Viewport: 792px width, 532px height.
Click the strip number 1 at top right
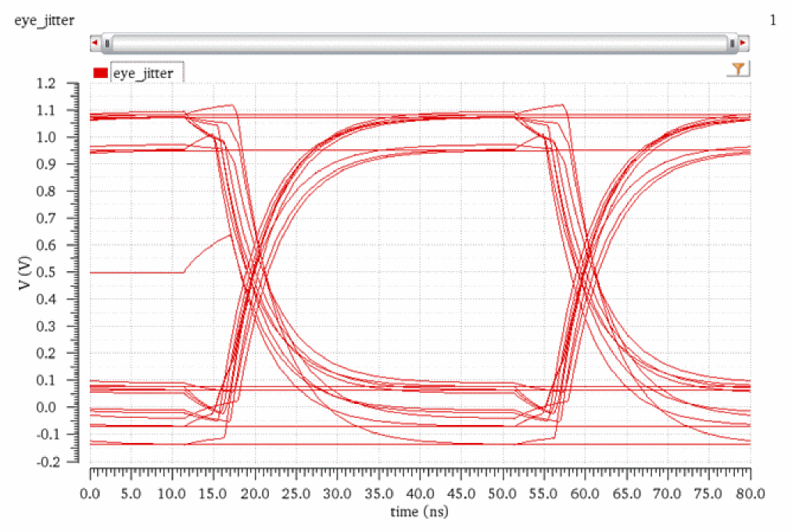point(772,20)
